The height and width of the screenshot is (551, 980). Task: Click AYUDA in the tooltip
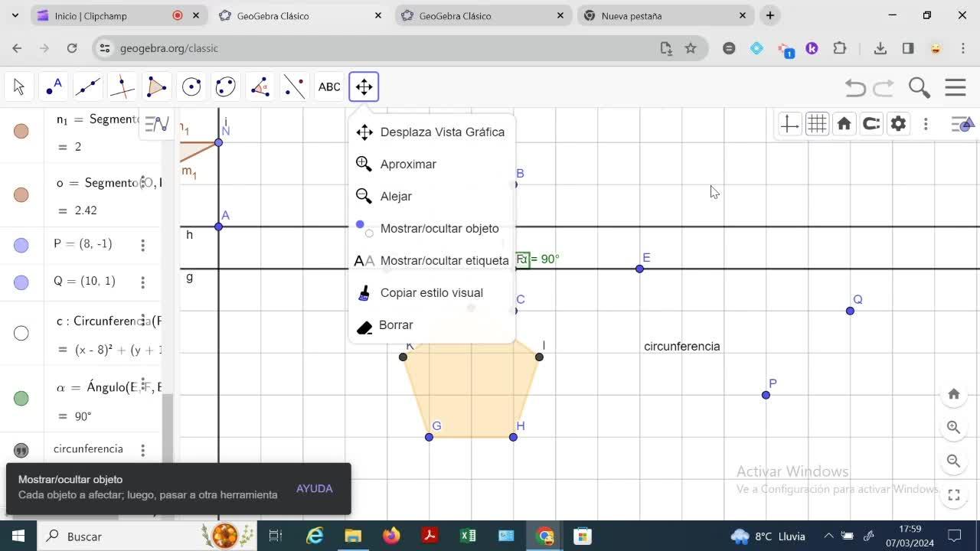pos(315,488)
